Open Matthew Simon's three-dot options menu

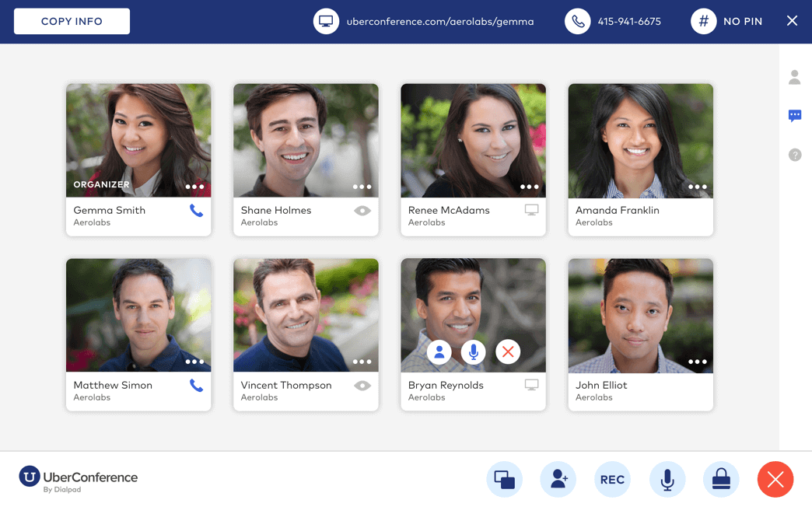(x=194, y=362)
